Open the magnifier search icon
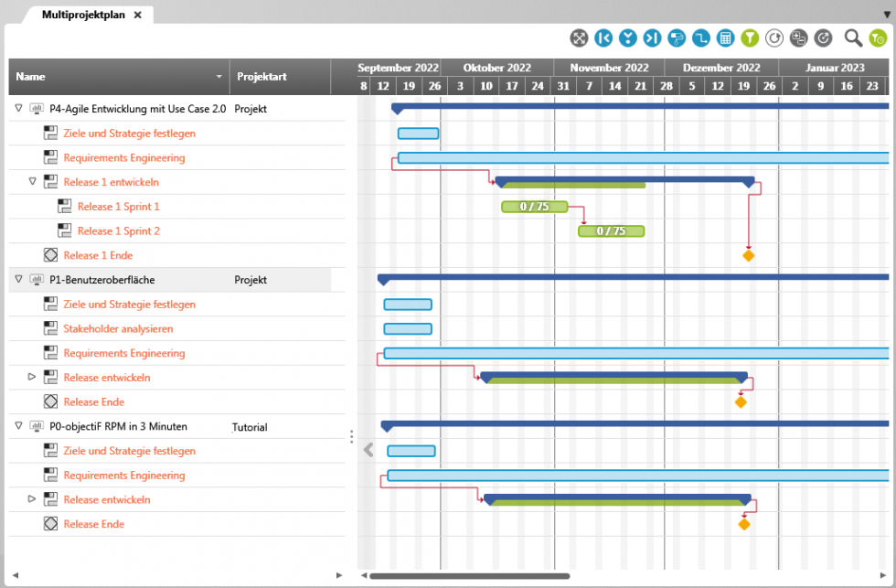This screenshot has height=588, width=896. 852,37
